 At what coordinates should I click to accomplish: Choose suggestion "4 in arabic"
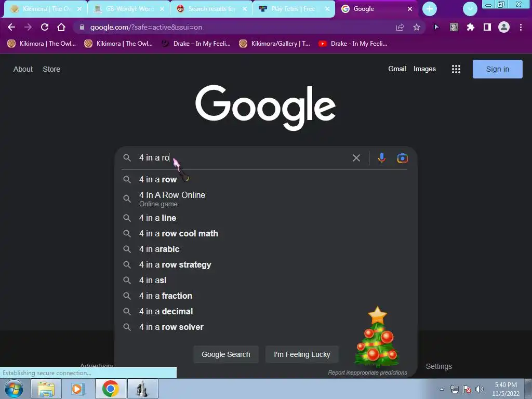(265, 249)
